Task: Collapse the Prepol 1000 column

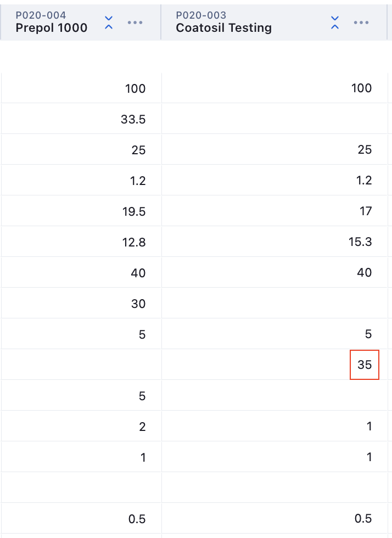Action: (x=109, y=23)
